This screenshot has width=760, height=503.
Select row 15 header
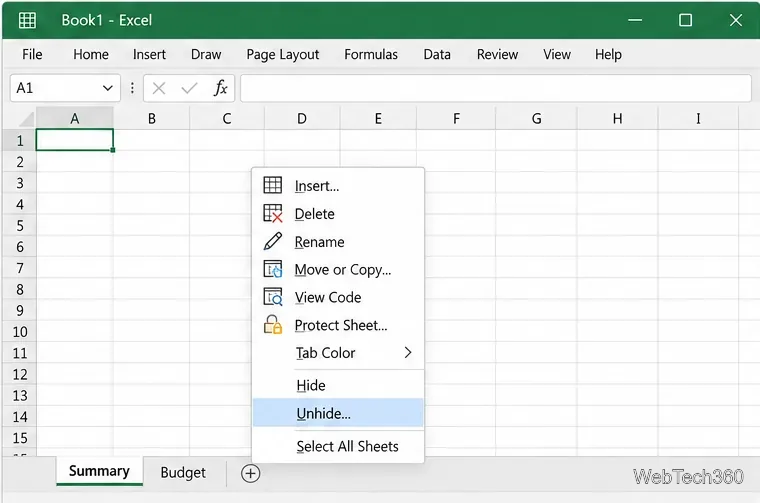click(19, 438)
